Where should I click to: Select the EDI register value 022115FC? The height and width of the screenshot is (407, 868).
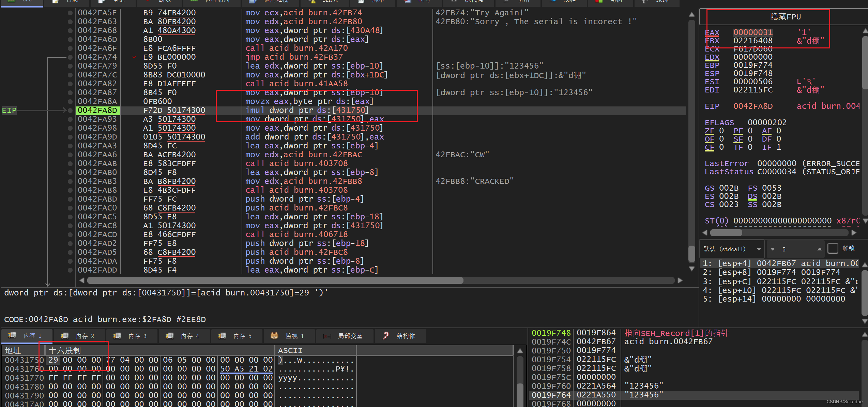(753, 90)
